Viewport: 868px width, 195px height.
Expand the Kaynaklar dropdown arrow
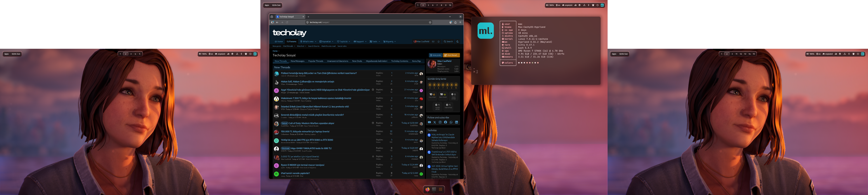coord(333,42)
